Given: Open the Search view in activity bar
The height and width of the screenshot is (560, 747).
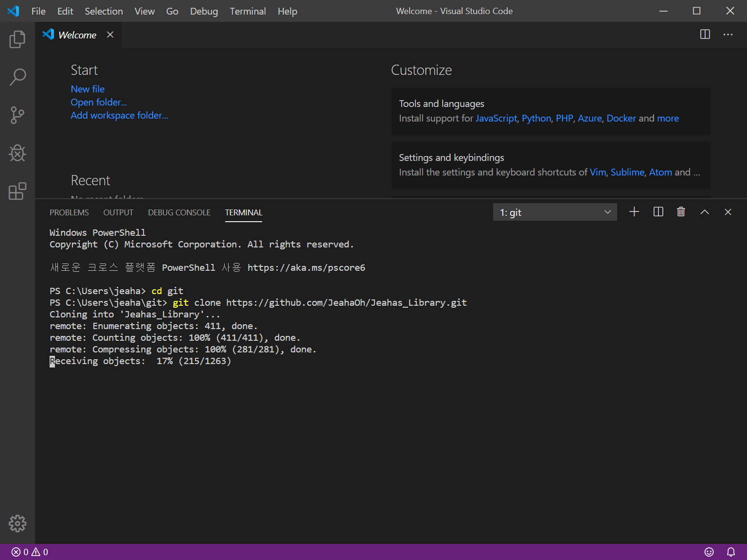Looking at the screenshot, I should point(18,77).
